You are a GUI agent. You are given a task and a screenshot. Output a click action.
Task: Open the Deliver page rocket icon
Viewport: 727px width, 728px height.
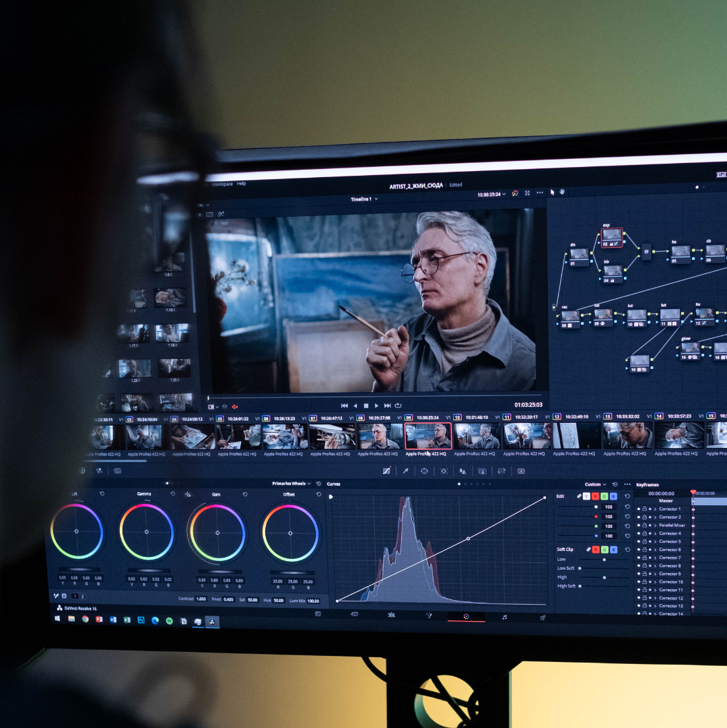tap(542, 617)
